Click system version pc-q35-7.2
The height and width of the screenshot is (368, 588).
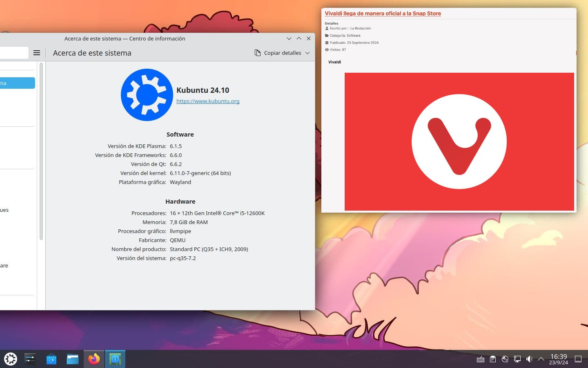coord(183,258)
